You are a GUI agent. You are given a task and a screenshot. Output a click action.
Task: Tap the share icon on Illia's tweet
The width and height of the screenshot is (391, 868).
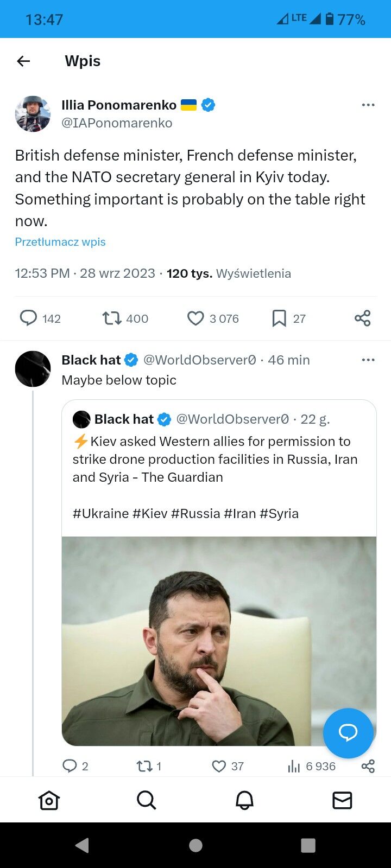click(x=362, y=318)
